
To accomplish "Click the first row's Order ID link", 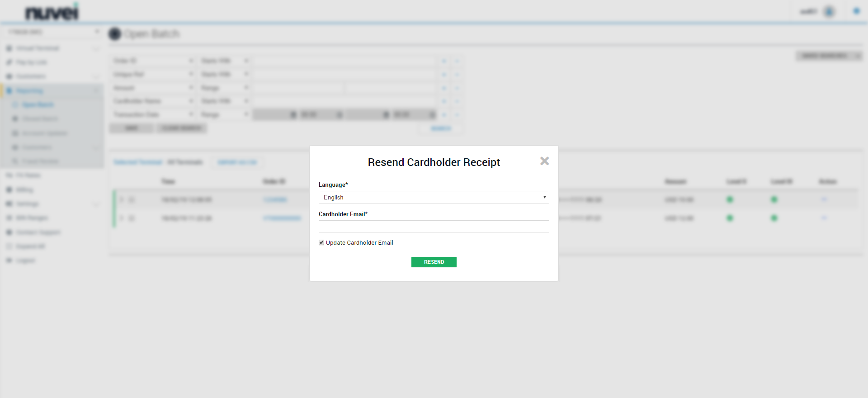I will pyautogui.click(x=275, y=199).
